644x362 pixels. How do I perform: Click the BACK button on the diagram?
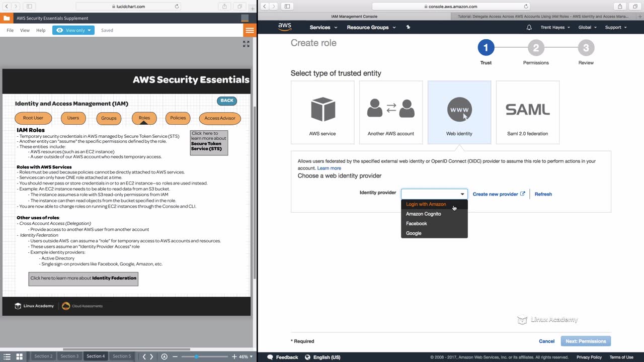tap(227, 101)
